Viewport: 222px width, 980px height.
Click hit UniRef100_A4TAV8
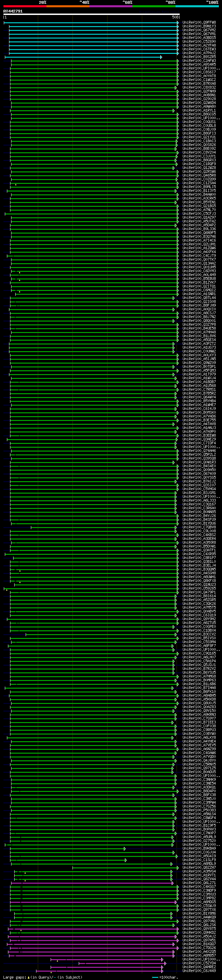click(199, 424)
